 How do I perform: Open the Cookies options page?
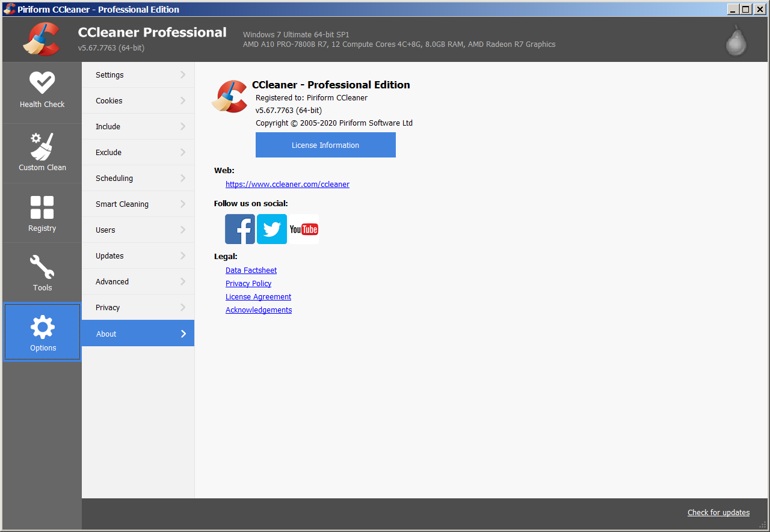(x=138, y=100)
